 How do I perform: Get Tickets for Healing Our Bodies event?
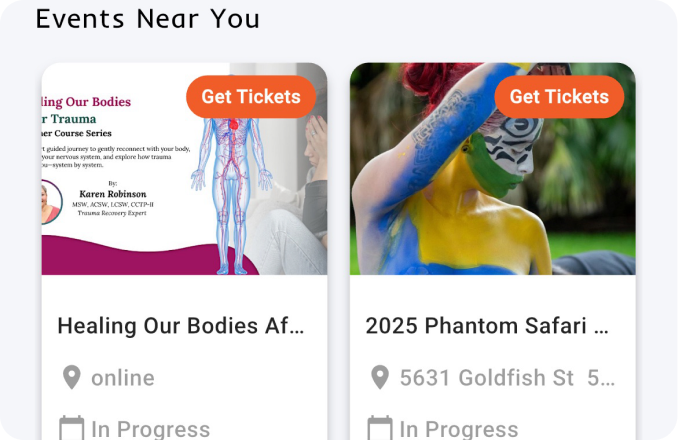click(251, 97)
